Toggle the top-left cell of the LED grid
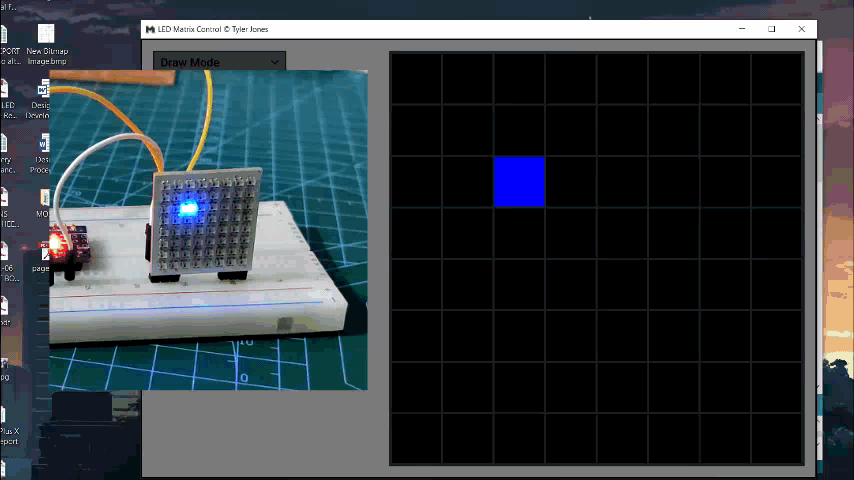 coord(416,78)
